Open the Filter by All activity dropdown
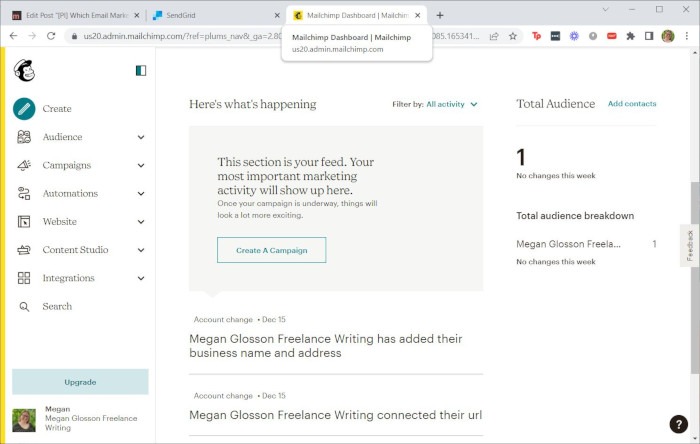700x444 pixels. [451, 104]
